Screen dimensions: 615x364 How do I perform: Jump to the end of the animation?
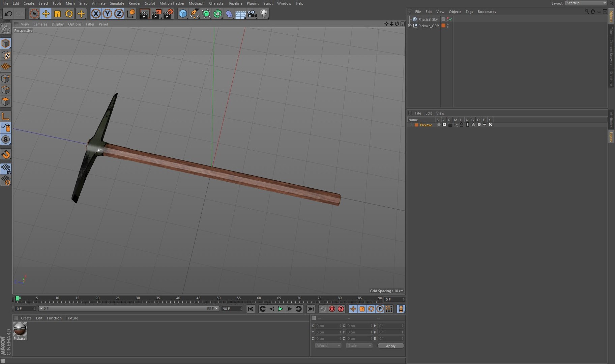pos(311,309)
